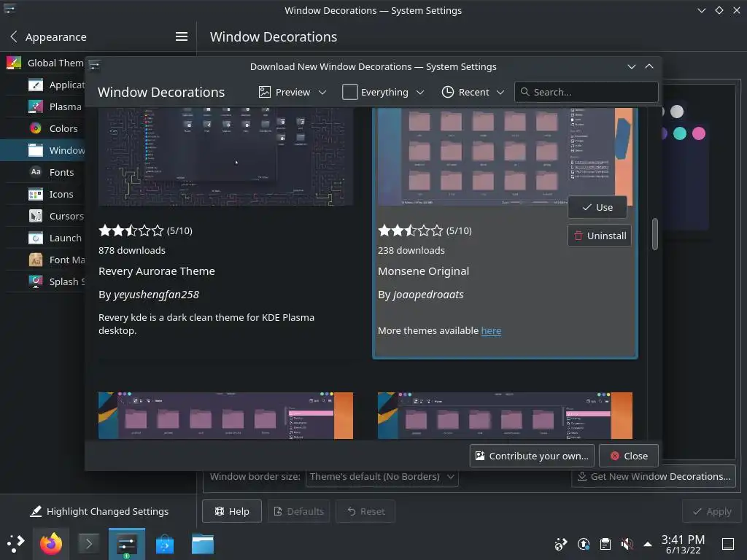The height and width of the screenshot is (560, 747).
Task: Click author name joaopedroaats
Action: click(428, 295)
